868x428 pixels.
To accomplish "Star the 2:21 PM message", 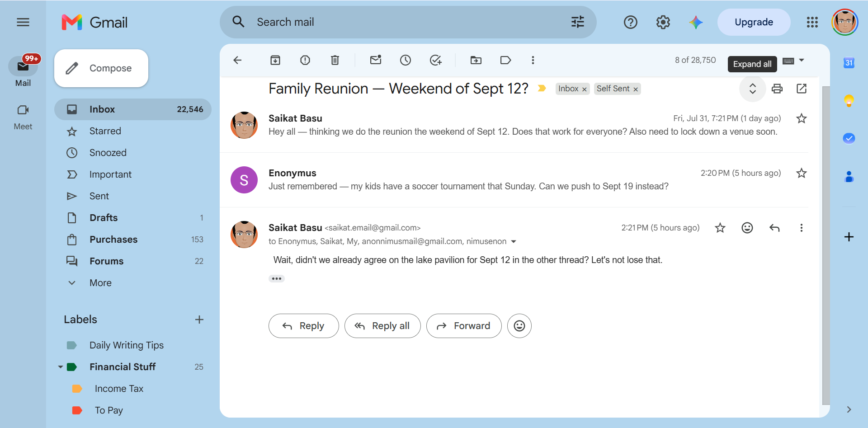I will [x=720, y=228].
